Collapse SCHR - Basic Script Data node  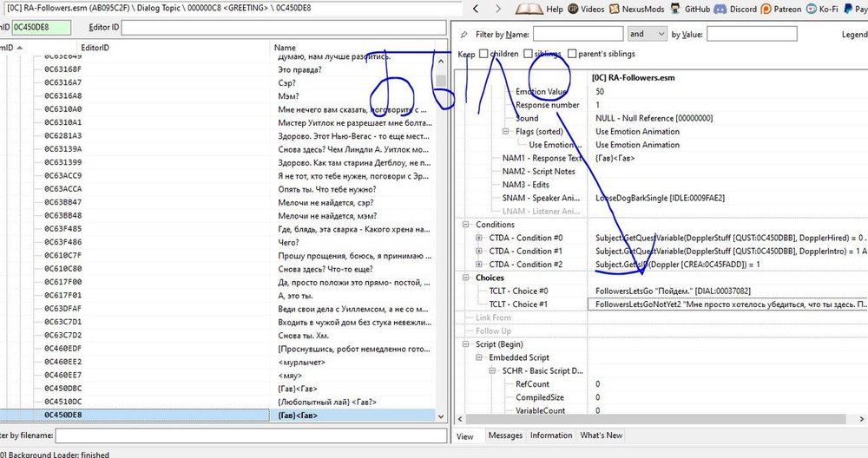pyautogui.click(x=492, y=370)
